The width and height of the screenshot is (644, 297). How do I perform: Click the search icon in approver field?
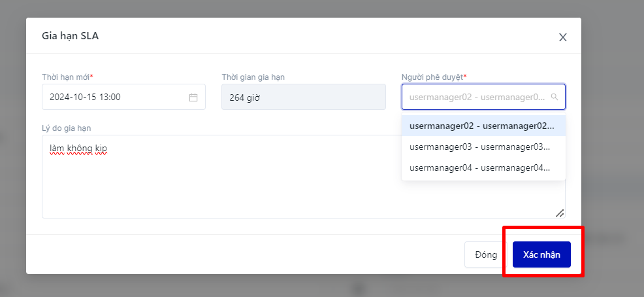555,97
